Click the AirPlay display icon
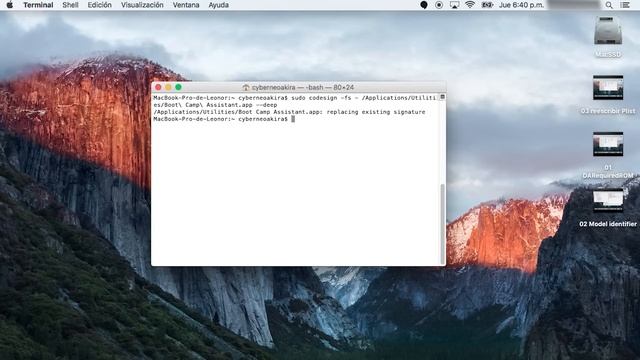The width and height of the screenshot is (640, 360). 454,5
